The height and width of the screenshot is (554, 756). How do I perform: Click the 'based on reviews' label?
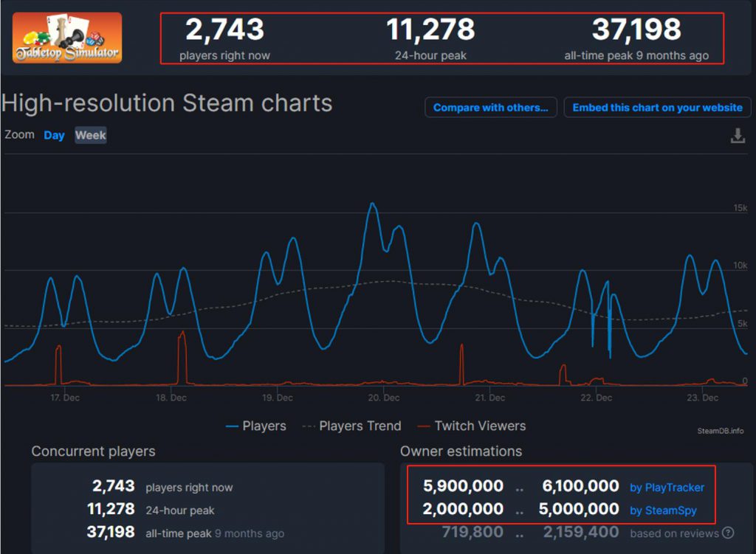coord(674,533)
